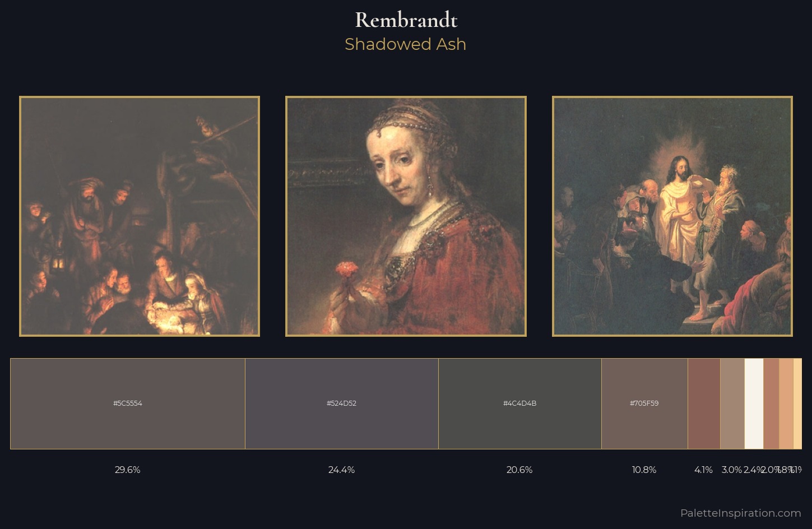Open the dark nativity scene painting thumbnail
This screenshot has height=529, width=812.
pyautogui.click(x=140, y=216)
